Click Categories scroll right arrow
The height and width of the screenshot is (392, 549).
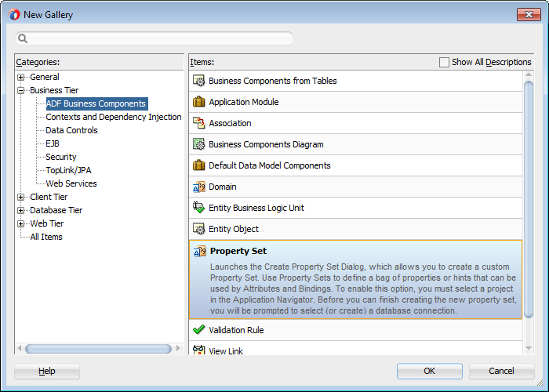178,349
